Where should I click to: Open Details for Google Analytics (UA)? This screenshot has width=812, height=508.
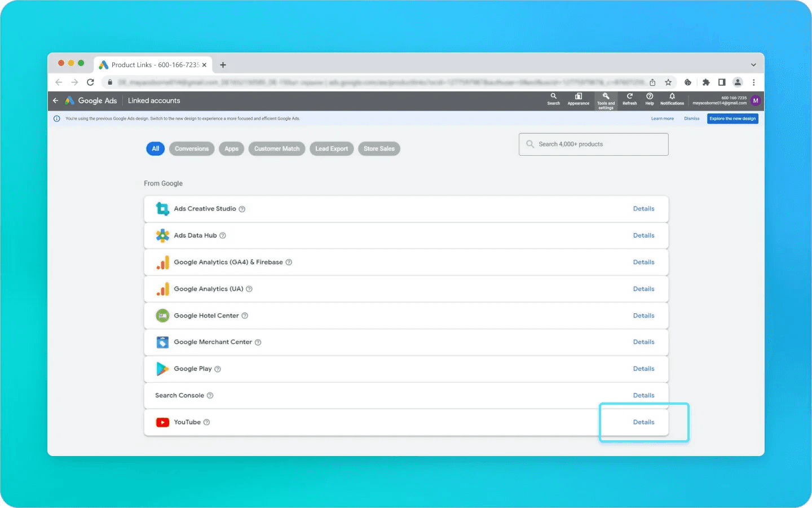tap(643, 289)
